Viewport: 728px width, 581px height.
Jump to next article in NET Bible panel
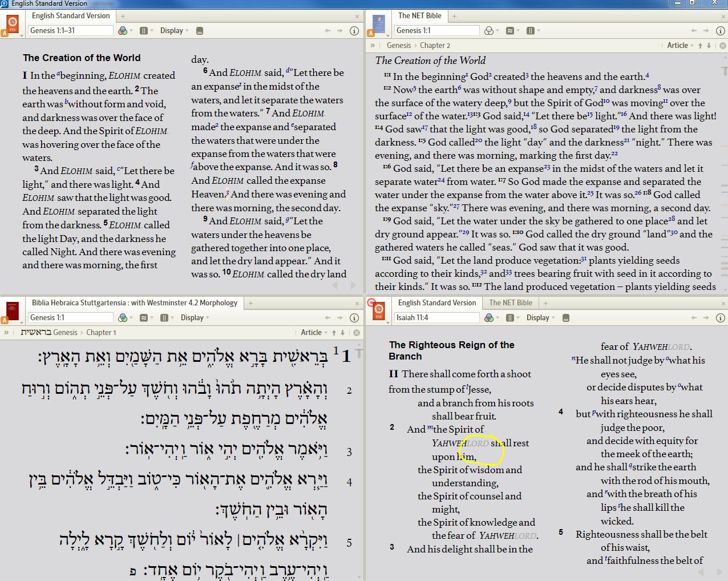(709, 46)
